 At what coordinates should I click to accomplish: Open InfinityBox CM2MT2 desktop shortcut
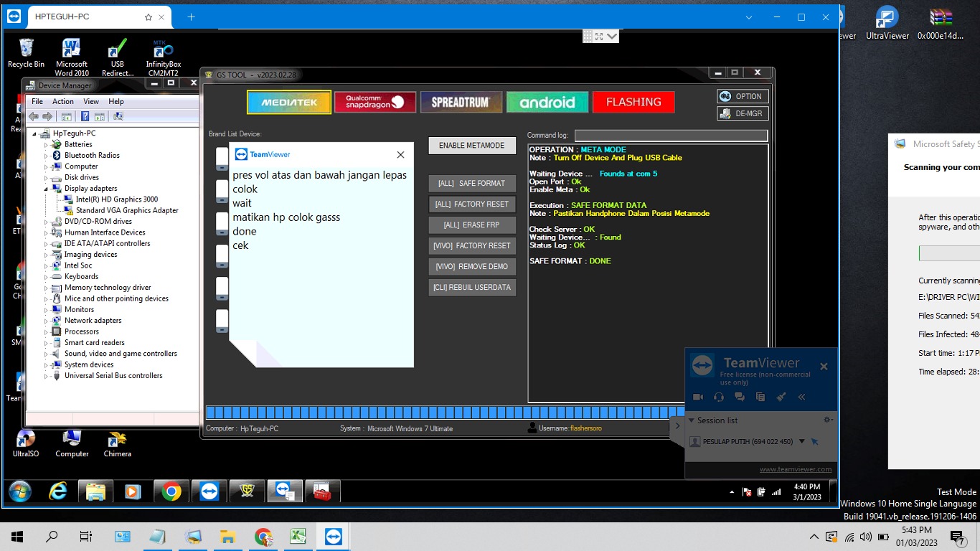163,58
